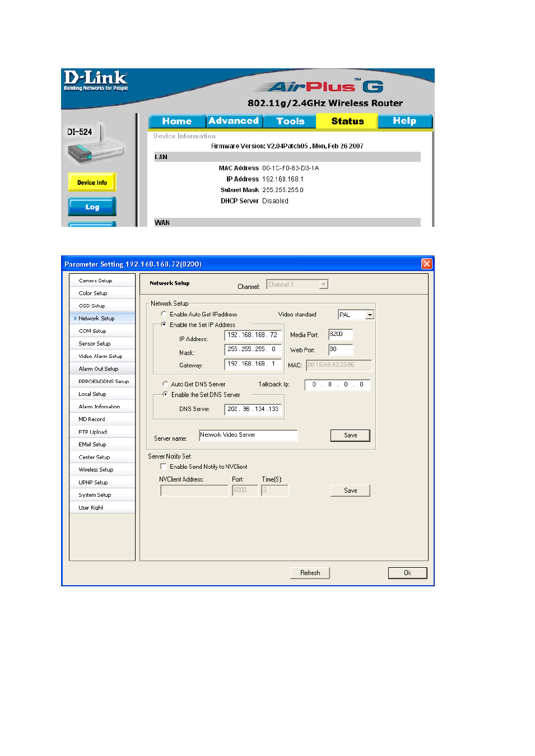Click the Ok button
Image resolution: width=535 pixels, height=756 pixels.
tap(407, 573)
